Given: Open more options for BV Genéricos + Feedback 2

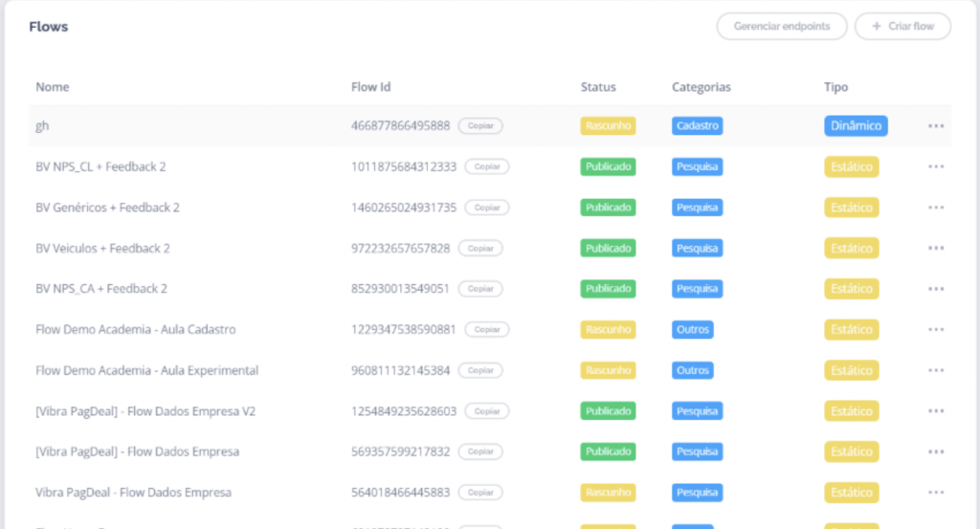Looking at the screenshot, I should click(935, 208).
